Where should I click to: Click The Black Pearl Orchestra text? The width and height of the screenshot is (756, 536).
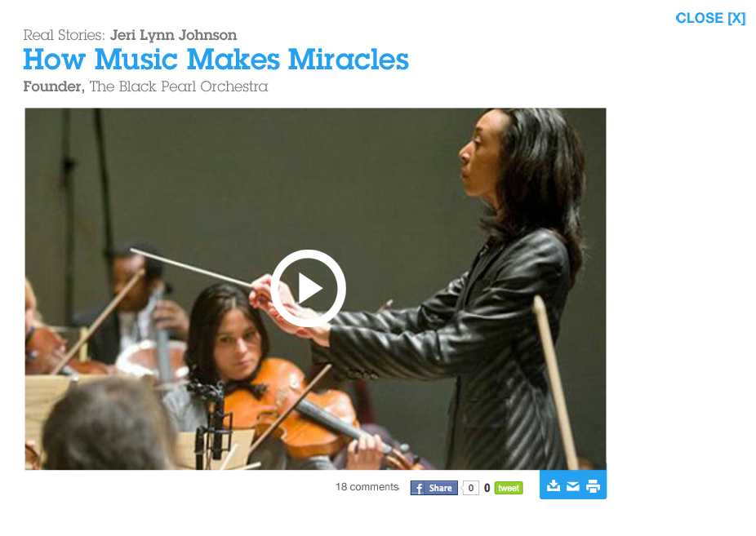tap(179, 86)
